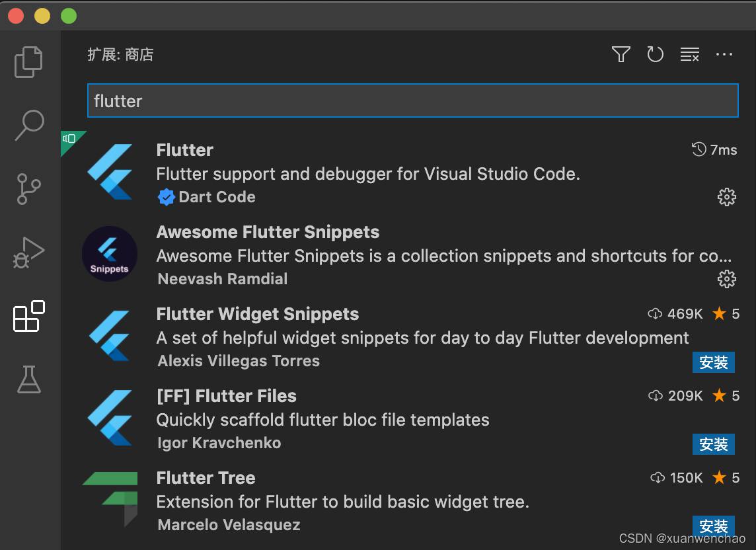Click the Flutter debugger description text
Viewport: 756px width, 550px height.
click(368, 174)
